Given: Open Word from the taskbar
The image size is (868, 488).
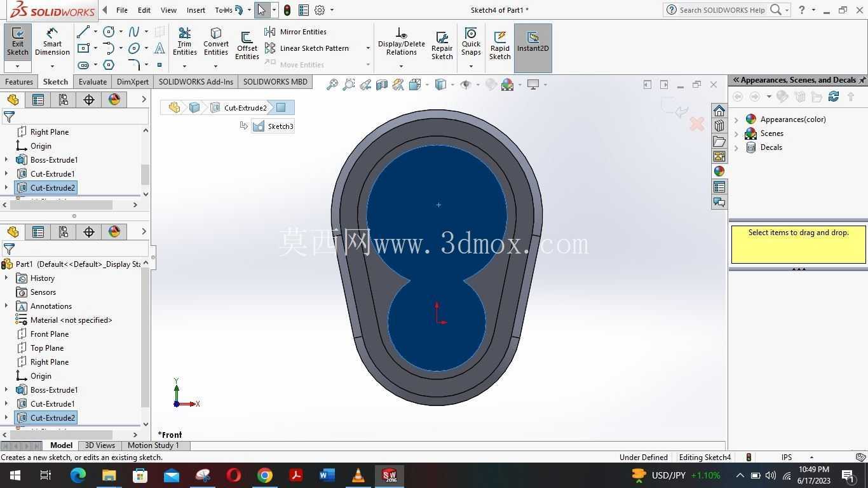Looking at the screenshot, I should [x=327, y=475].
